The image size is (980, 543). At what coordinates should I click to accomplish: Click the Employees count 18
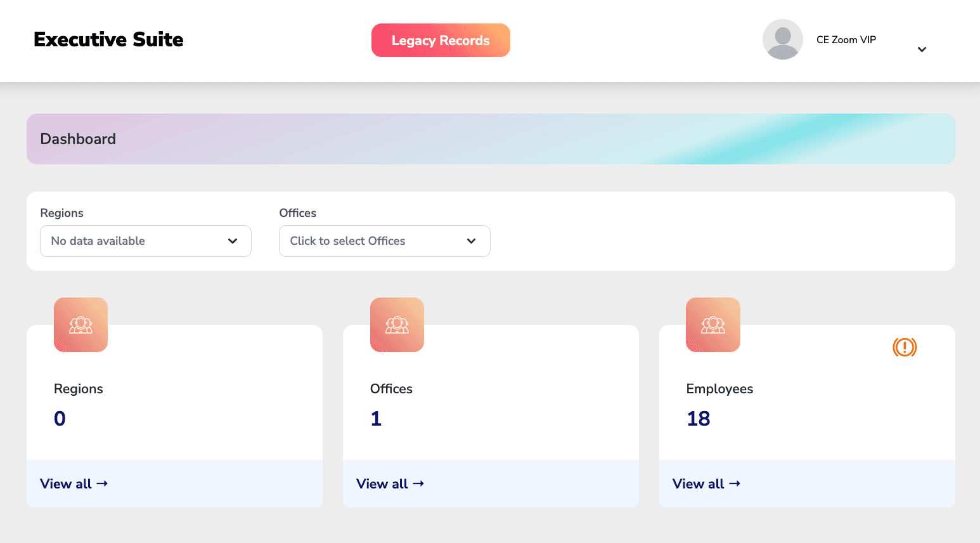click(x=698, y=419)
